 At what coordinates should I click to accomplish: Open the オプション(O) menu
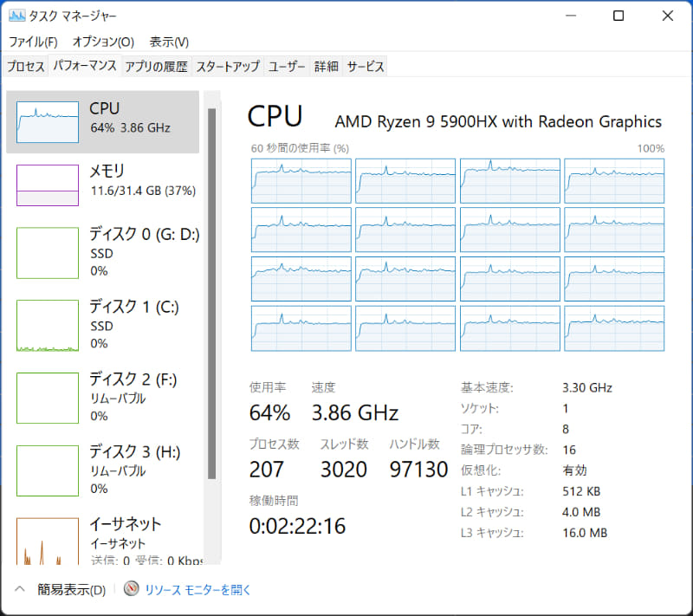[x=103, y=42]
